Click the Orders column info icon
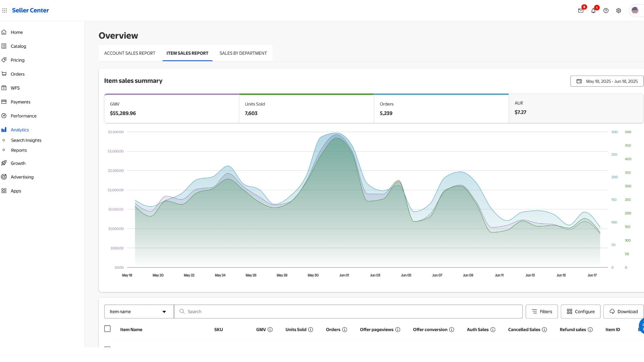Viewport: 644px width, 362px height. (344, 329)
